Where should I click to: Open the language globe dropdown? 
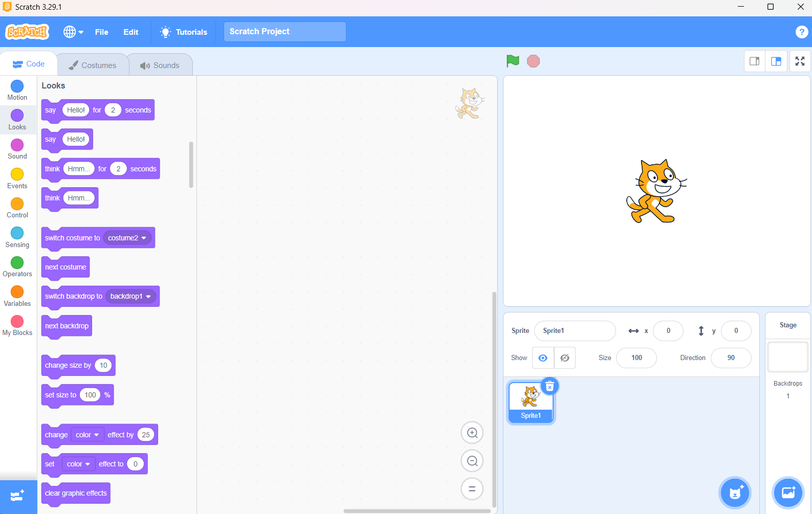73,32
